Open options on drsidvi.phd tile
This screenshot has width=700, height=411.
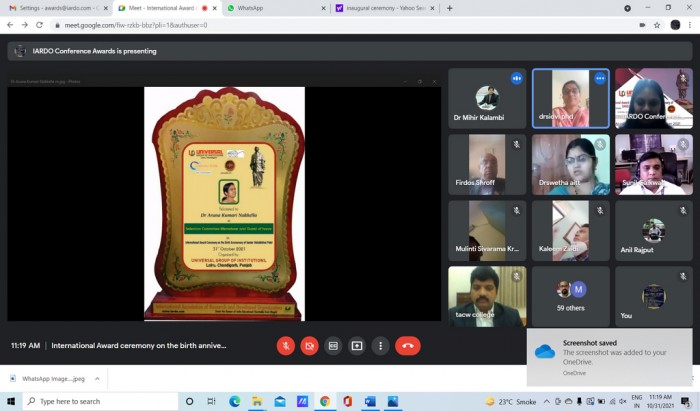pyautogui.click(x=600, y=78)
